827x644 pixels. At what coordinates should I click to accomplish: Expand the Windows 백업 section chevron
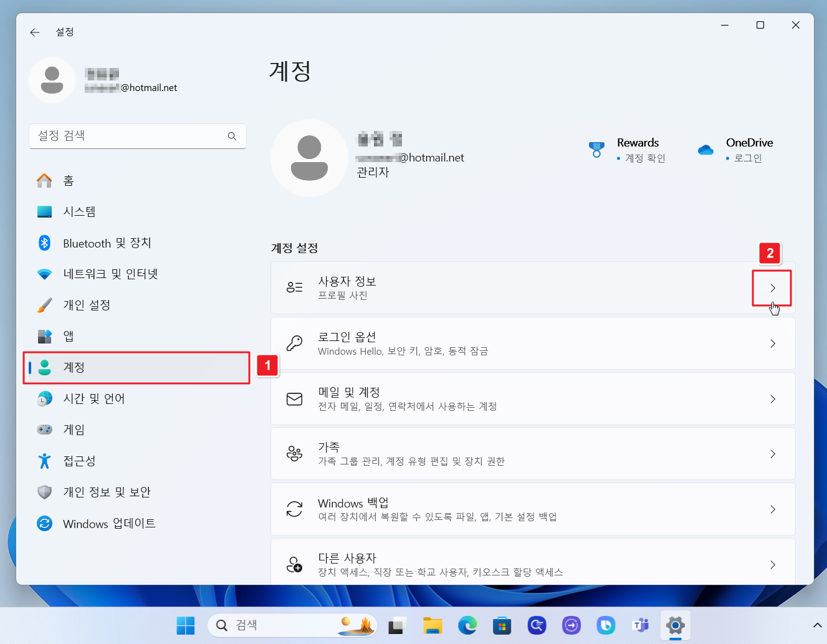[x=772, y=509]
